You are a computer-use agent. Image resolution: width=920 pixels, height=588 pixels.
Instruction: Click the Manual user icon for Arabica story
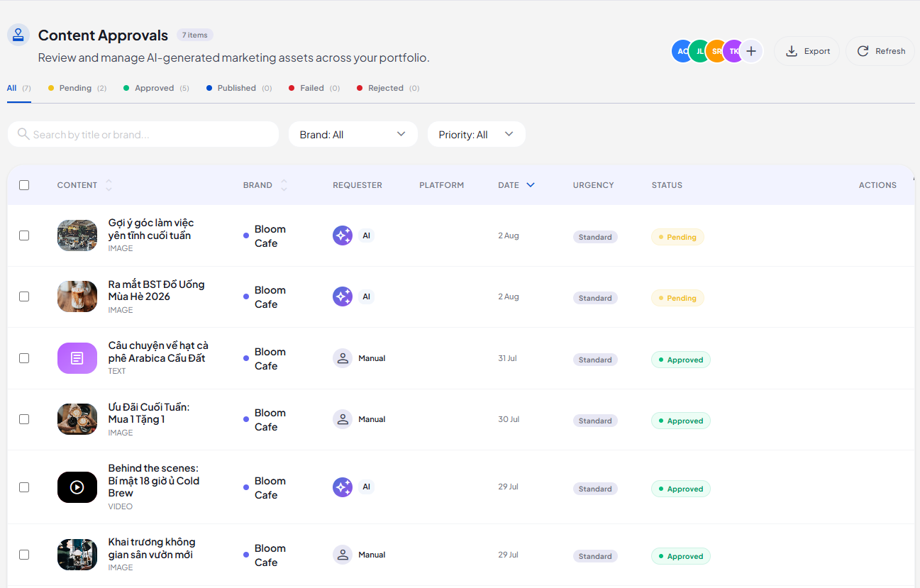pyautogui.click(x=343, y=358)
